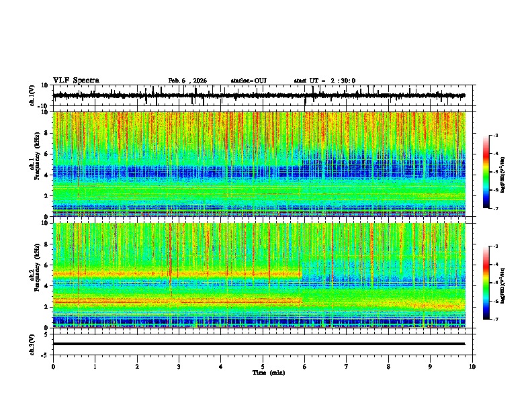This screenshot has height=411, width=532.
Task: Click the "start UT = 2:30:0" text
Action: click(324, 81)
